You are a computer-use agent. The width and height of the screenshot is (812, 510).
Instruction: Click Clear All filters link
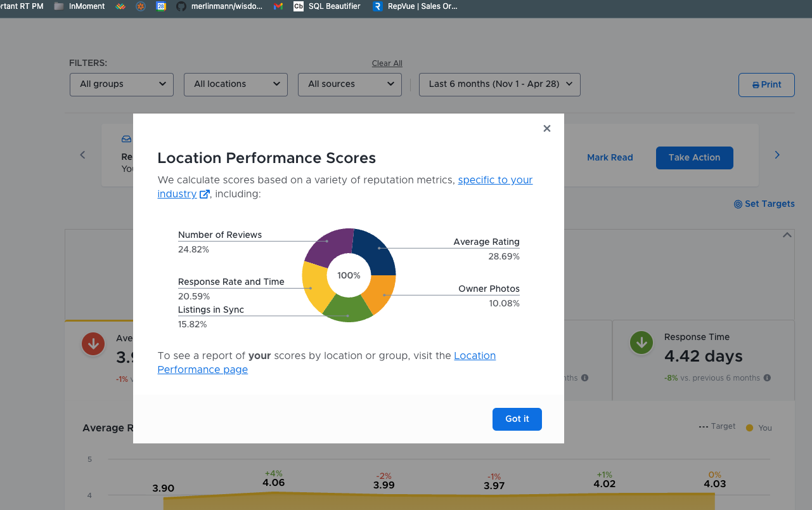(387, 63)
